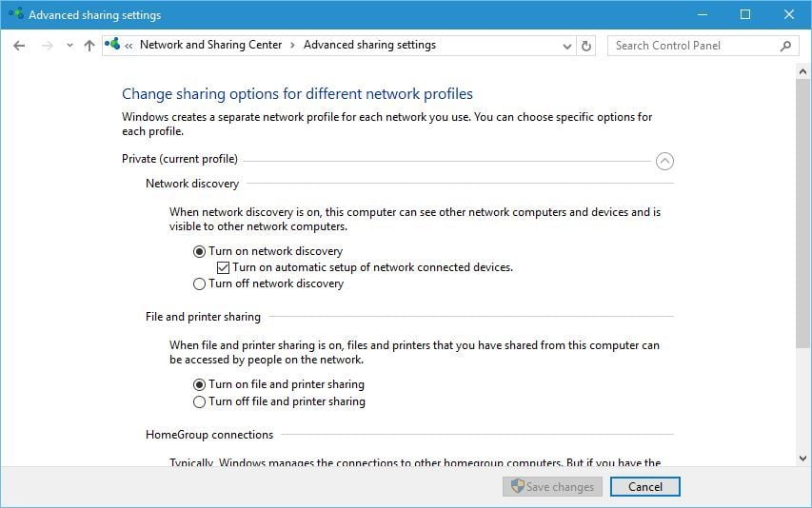The image size is (812, 508).
Task: Maximize the Advanced sharing settings window
Action: [745, 14]
